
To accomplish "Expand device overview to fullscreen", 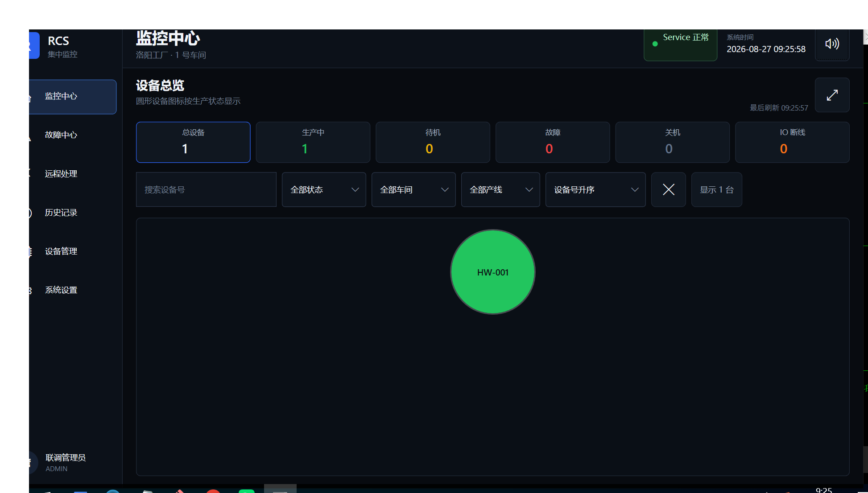I will tap(832, 95).
